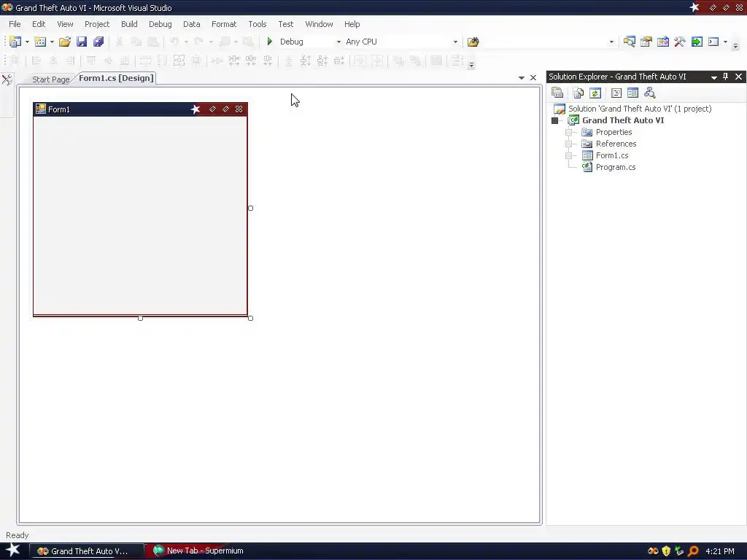
Task: Click the Save All icon
Action: click(98, 42)
